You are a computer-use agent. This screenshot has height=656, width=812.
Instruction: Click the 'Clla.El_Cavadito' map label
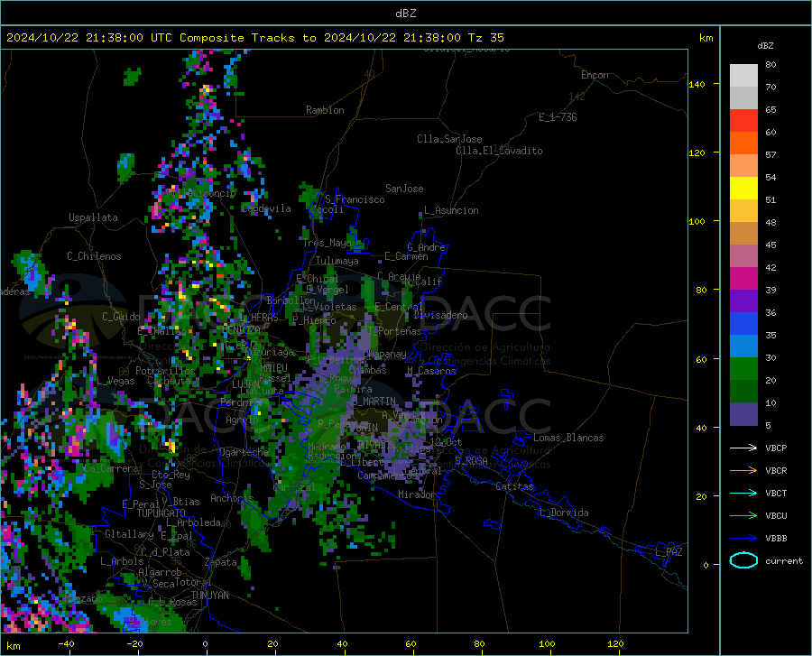click(x=499, y=151)
